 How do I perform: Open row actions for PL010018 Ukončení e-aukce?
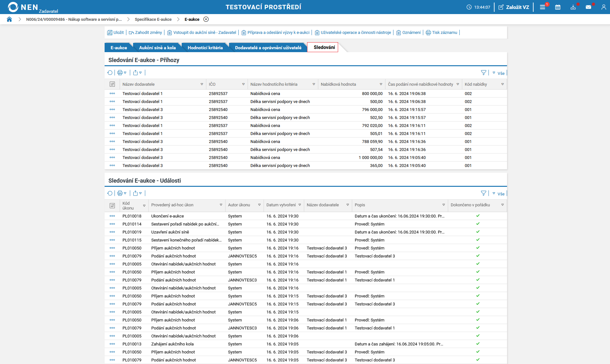click(x=112, y=216)
